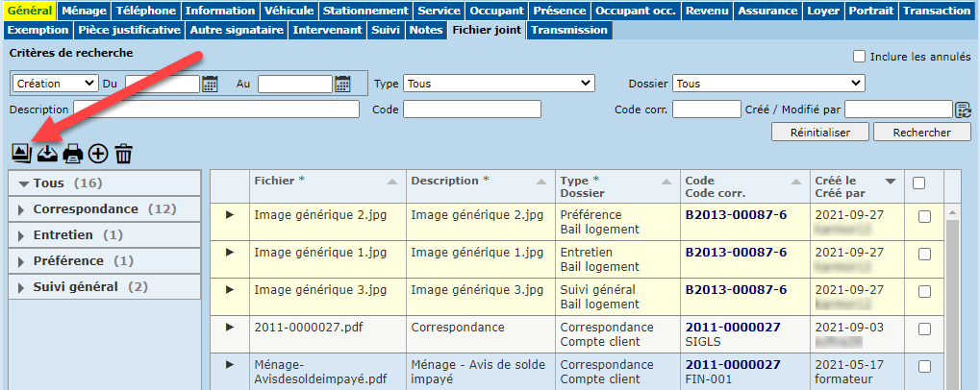This screenshot has height=390, width=980.
Task: Open the 'Du' start date calendar
Action: 211,84
